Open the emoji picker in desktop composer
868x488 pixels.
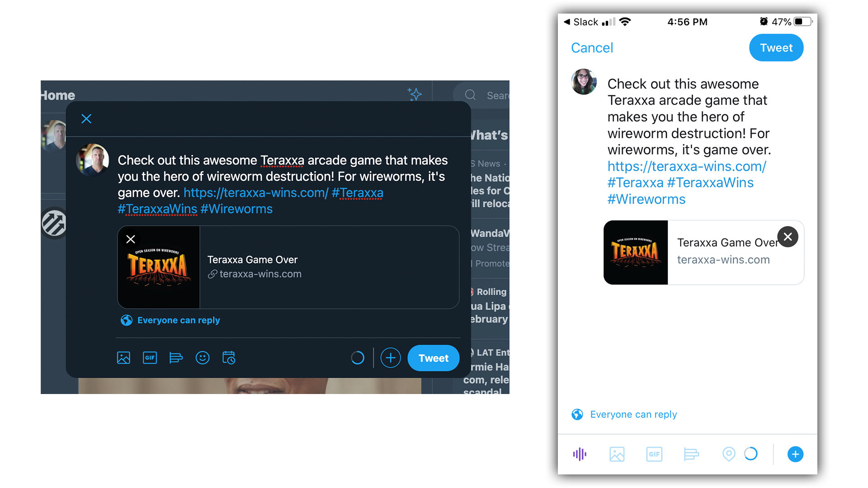[x=203, y=358]
